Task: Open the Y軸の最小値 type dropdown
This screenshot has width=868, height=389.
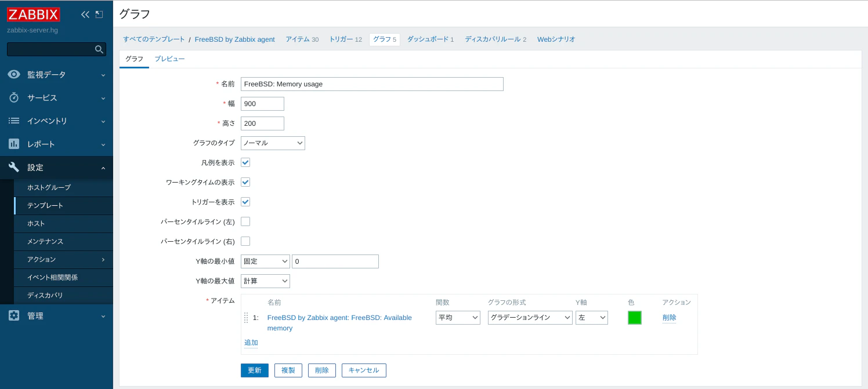Action: (x=265, y=261)
